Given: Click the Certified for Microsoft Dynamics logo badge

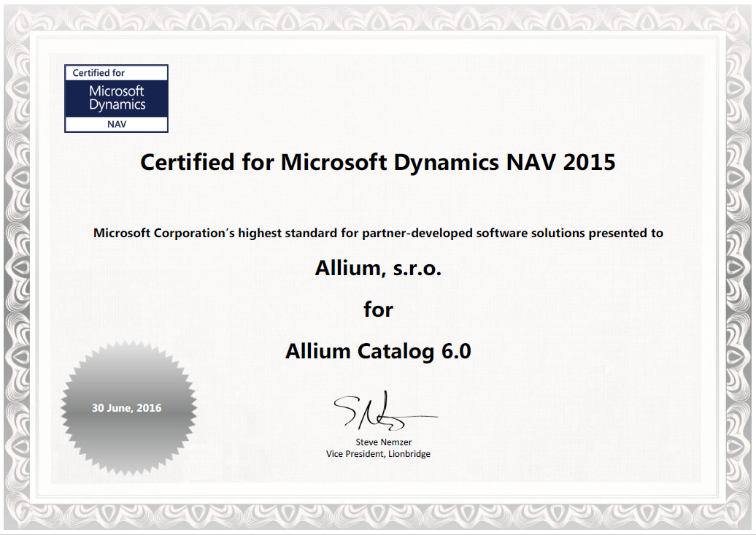Looking at the screenshot, I should (117, 98).
